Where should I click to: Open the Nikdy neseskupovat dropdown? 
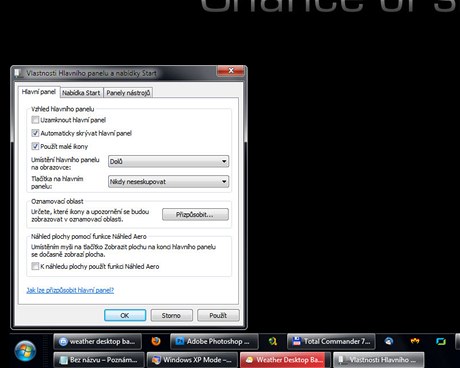pyautogui.click(x=168, y=182)
